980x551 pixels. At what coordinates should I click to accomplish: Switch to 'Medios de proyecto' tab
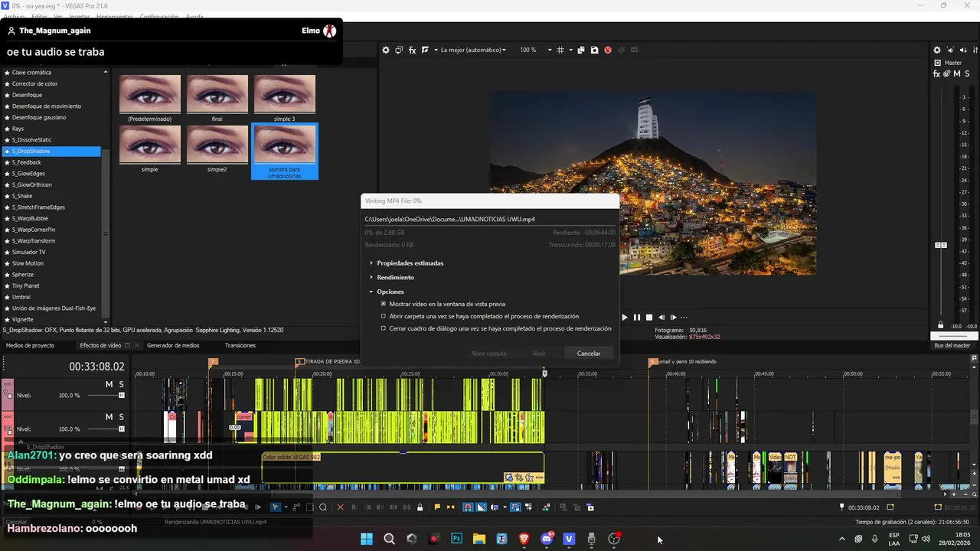31,345
